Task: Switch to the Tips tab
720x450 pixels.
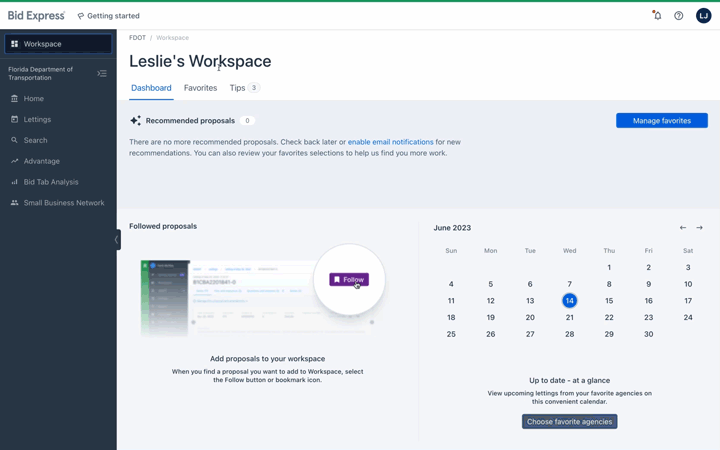Action: (237, 88)
